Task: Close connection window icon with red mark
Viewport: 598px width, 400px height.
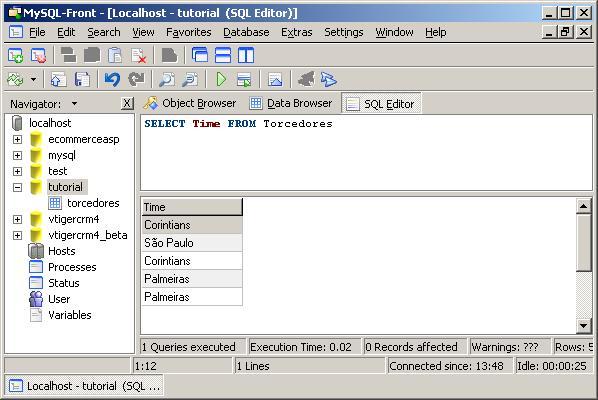Action: [39, 56]
